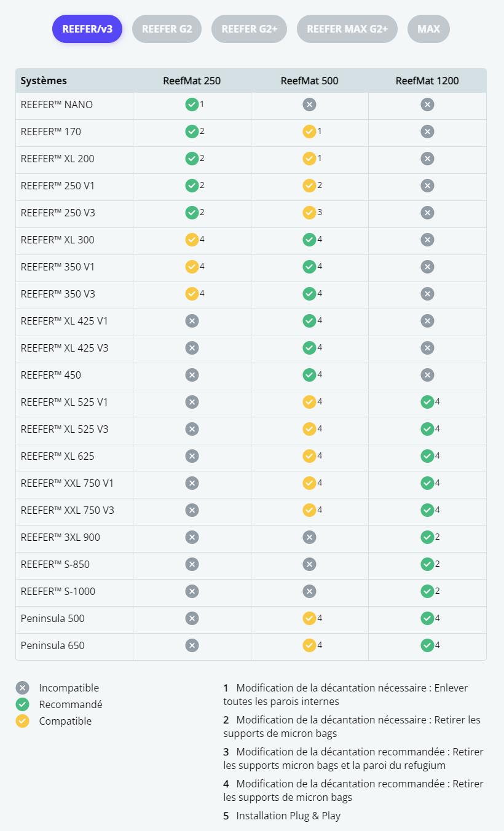Click yellow check for Peninsula 650 ReefMat 500
This screenshot has width=504, height=831.
[309, 645]
